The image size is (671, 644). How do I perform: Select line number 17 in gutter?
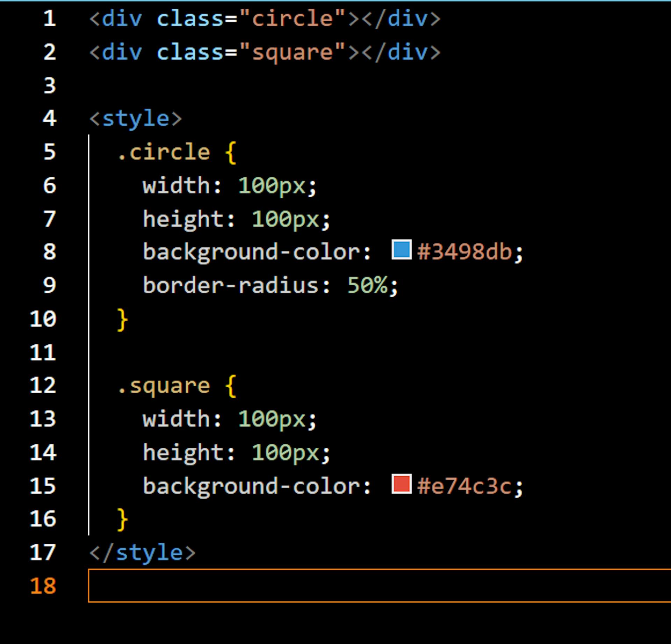point(43,552)
